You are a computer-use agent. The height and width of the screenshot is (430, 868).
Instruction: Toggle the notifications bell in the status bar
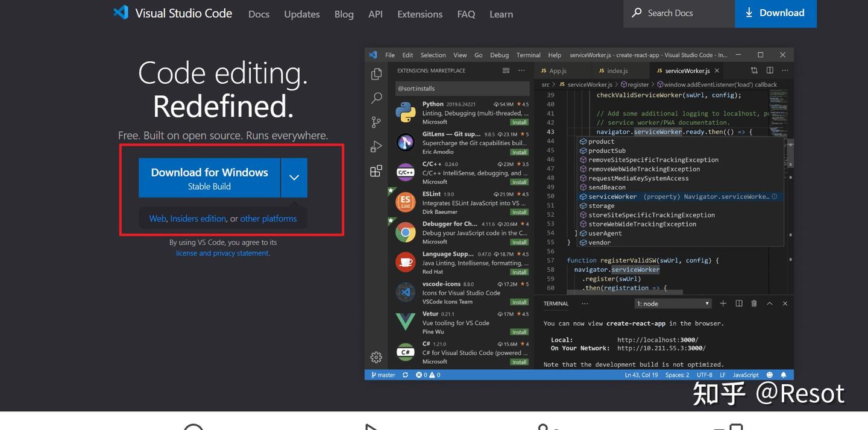pyautogui.click(x=783, y=374)
